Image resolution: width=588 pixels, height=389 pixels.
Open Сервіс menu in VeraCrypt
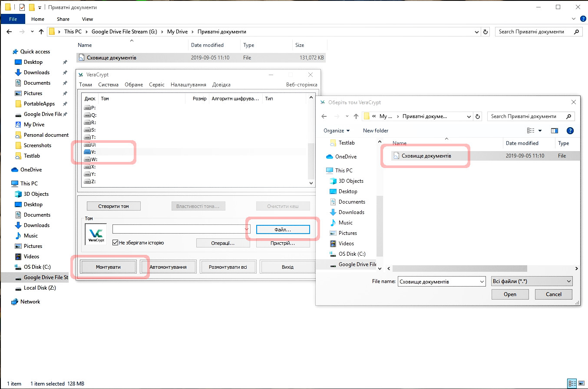(x=157, y=85)
